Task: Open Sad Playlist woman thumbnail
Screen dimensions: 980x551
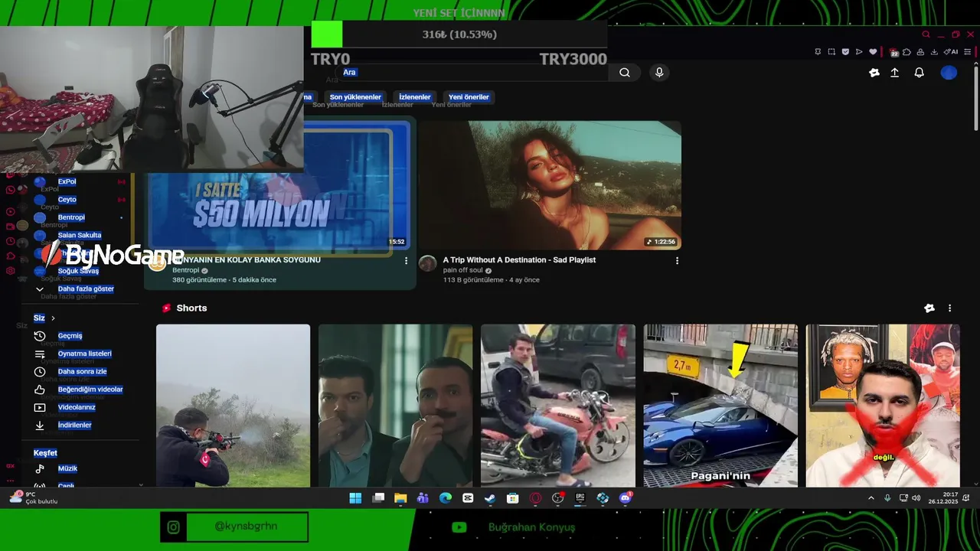Action: coord(550,185)
